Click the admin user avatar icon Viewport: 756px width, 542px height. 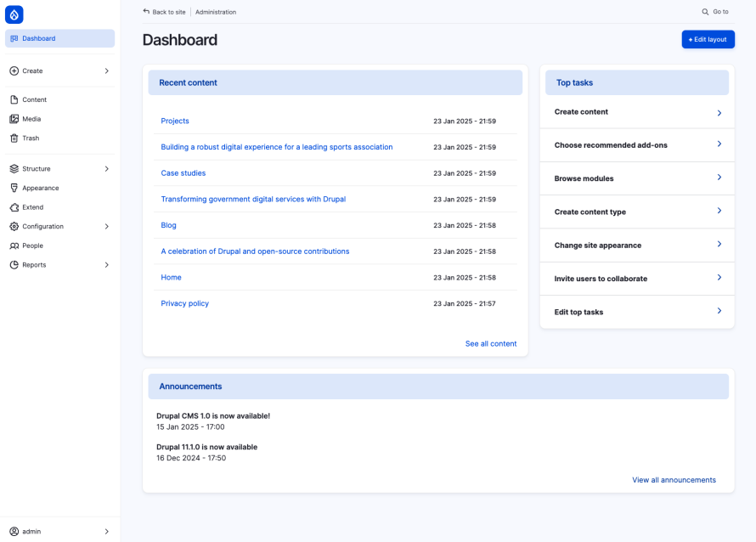point(14,532)
